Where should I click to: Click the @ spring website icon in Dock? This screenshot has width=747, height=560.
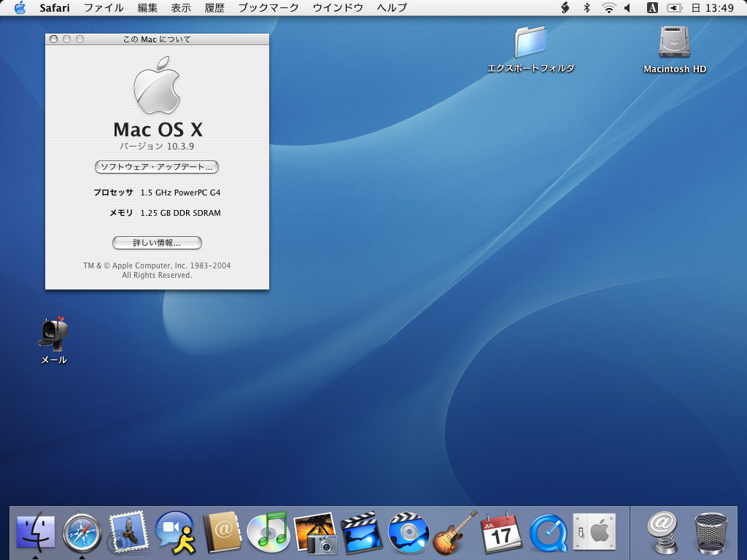point(663,533)
